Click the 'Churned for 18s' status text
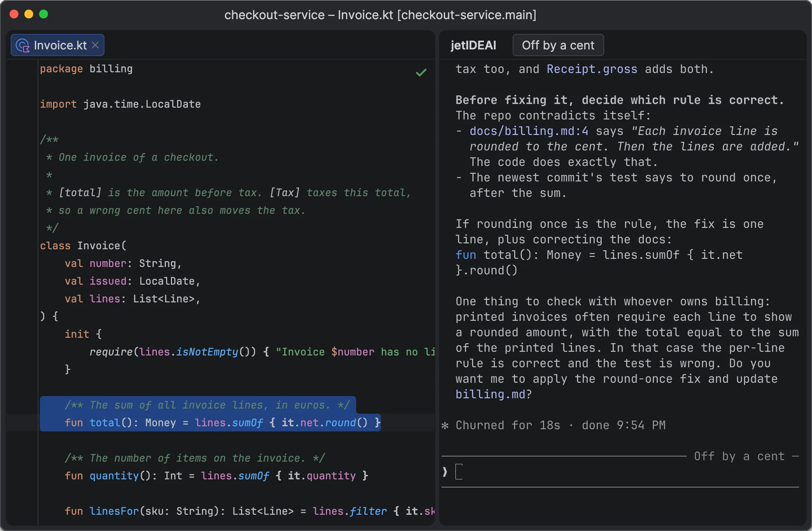Viewport: 812px width, 531px height. pos(508,425)
